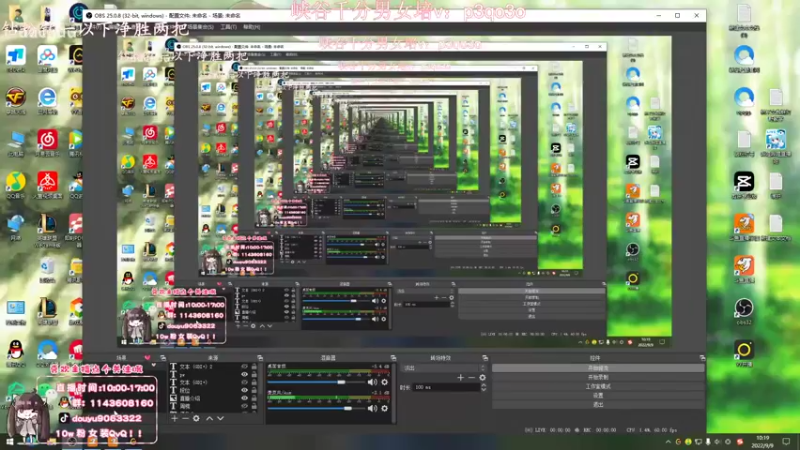This screenshot has width=800, height=450.
Task: Remove scene transition with minus icon
Action: [x=472, y=378]
